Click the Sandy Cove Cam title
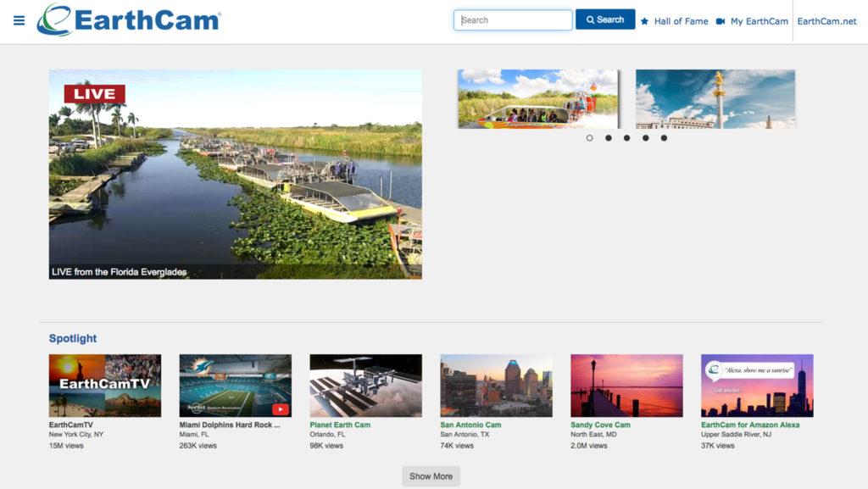This screenshot has height=489, width=868. [601, 425]
